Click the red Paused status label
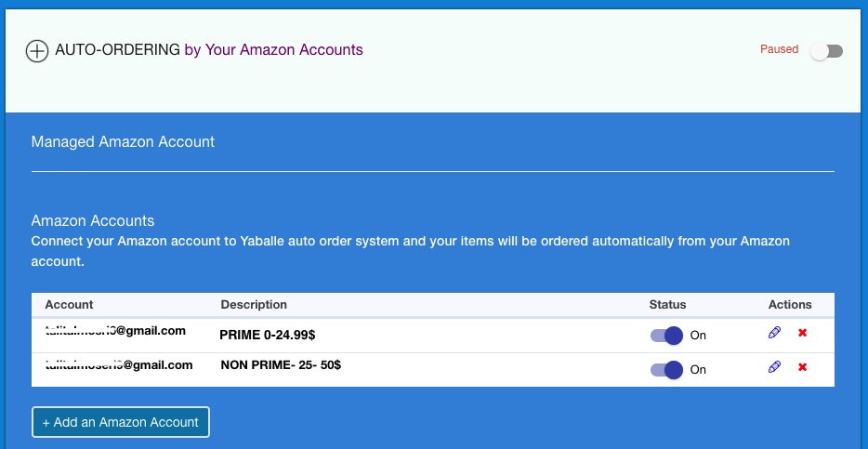Viewport: 868px width, 449px height. (x=779, y=49)
